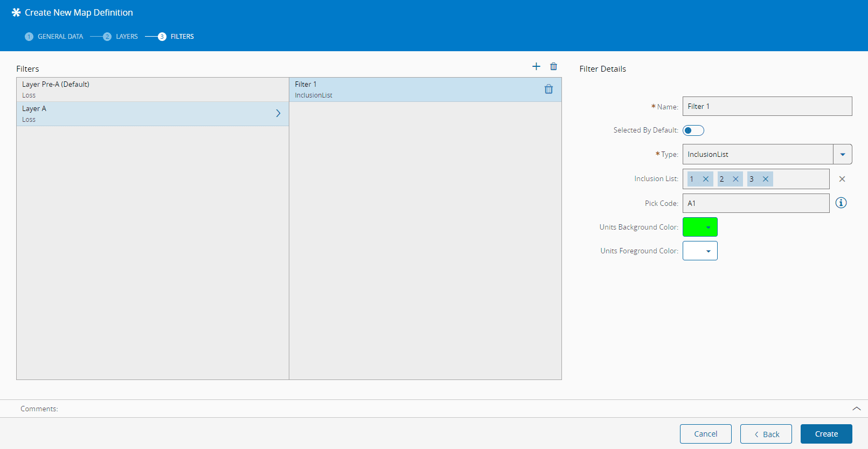The width and height of the screenshot is (868, 449).
Task: Open the green Units Background Color swatch
Action: click(700, 227)
